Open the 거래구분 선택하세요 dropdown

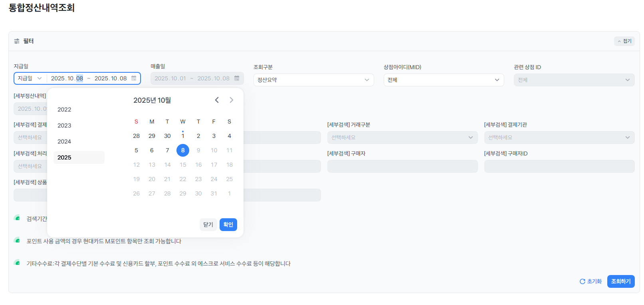pos(402,138)
